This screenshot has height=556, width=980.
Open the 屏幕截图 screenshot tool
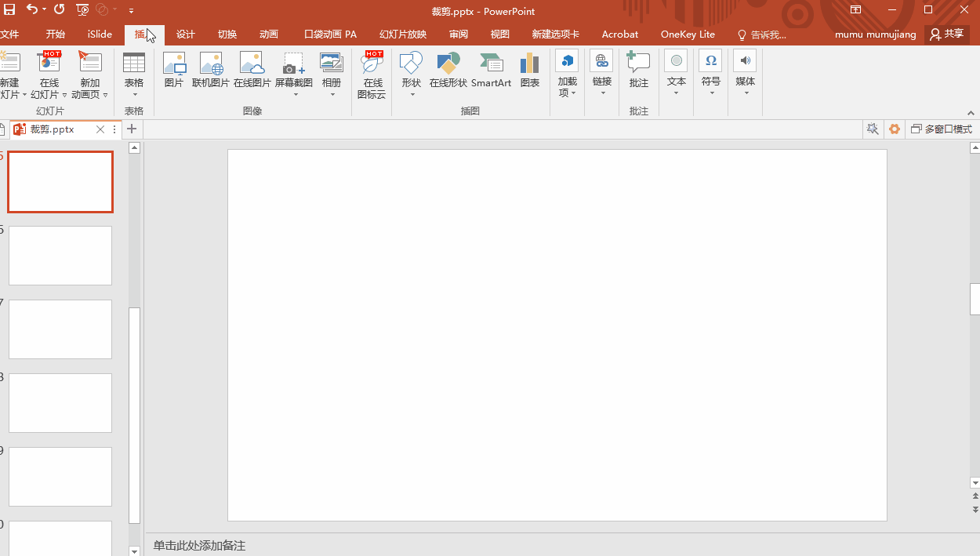click(x=294, y=70)
